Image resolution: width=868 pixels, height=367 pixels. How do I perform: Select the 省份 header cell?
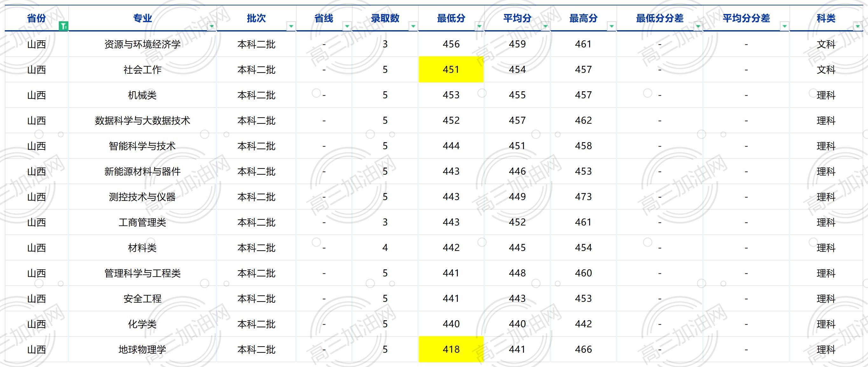pos(36,18)
